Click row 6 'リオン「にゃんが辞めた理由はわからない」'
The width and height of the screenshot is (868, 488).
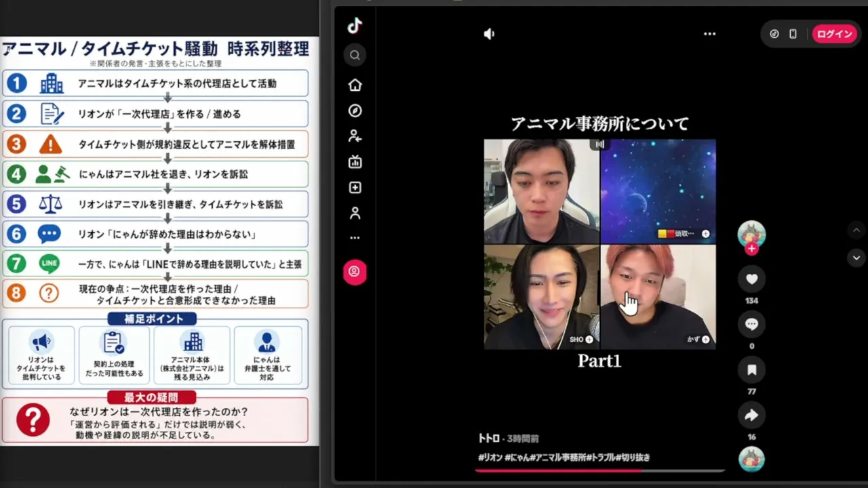coord(155,235)
